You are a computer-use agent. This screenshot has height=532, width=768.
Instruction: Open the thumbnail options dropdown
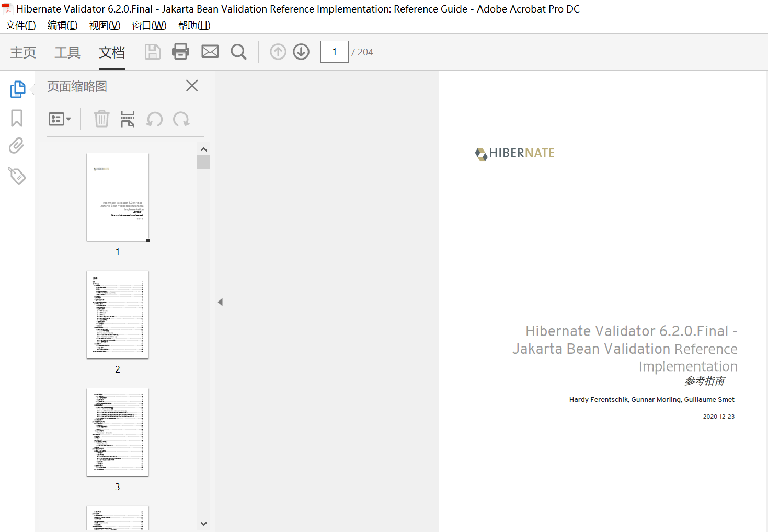pos(60,119)
